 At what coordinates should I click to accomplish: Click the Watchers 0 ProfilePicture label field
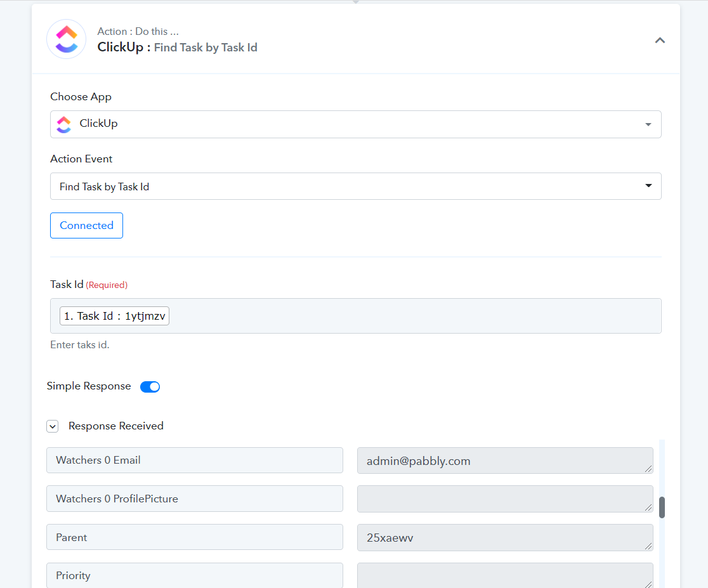click(195, 499)
